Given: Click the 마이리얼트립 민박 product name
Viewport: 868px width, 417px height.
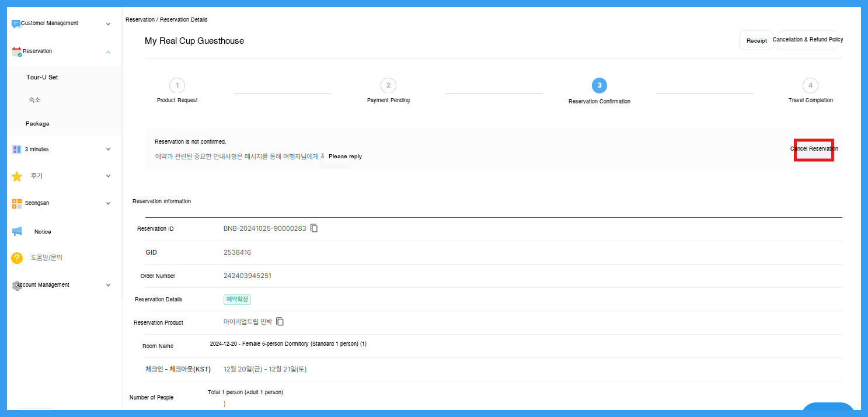Looking at the screenshot, I should (x=247, y=322).
